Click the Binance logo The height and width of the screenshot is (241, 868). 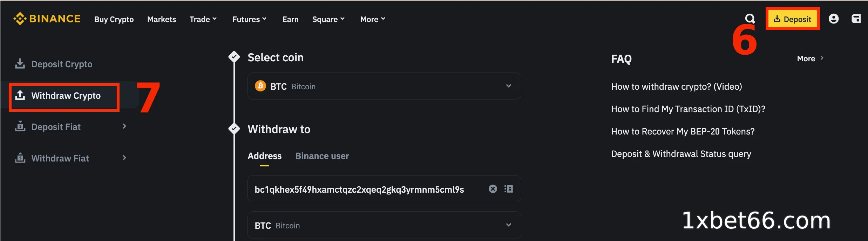(47, 19)
